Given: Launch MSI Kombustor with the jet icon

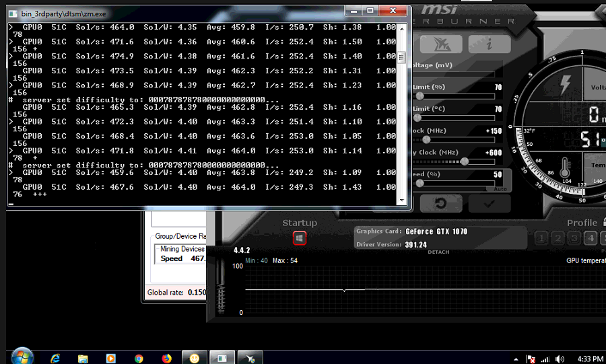Looking at the screenshot, I should pos(440,44).
